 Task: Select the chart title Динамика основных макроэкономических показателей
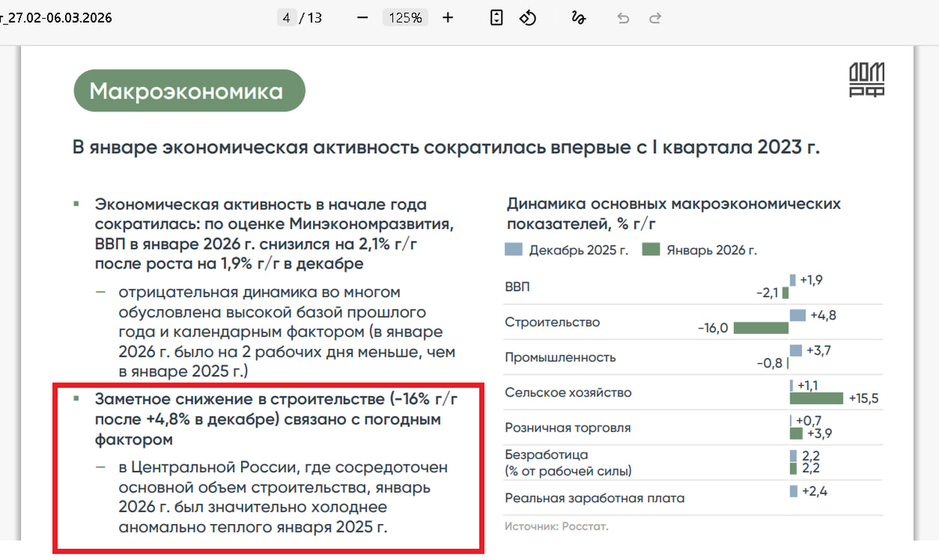point(673,214)
